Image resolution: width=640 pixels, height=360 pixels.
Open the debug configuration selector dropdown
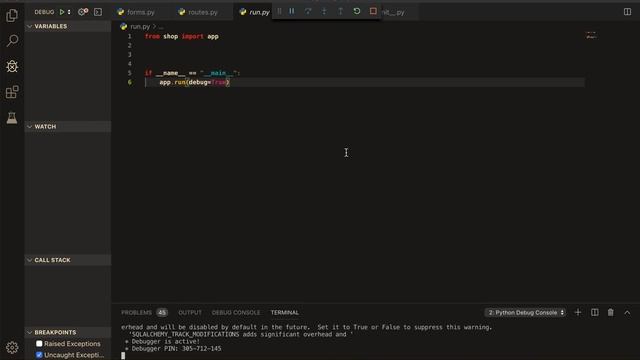tap(69, 12)
